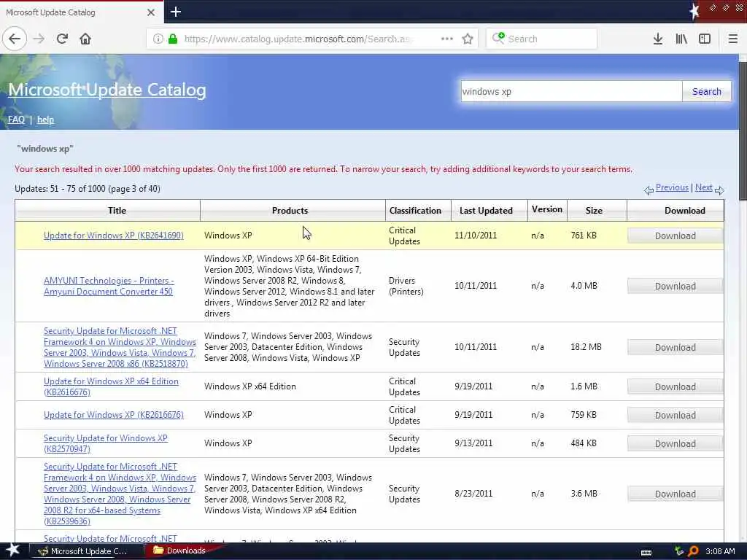Click the 3:08 AM taskbar clock
Viewport: 747px width, 560px height.
720,551
